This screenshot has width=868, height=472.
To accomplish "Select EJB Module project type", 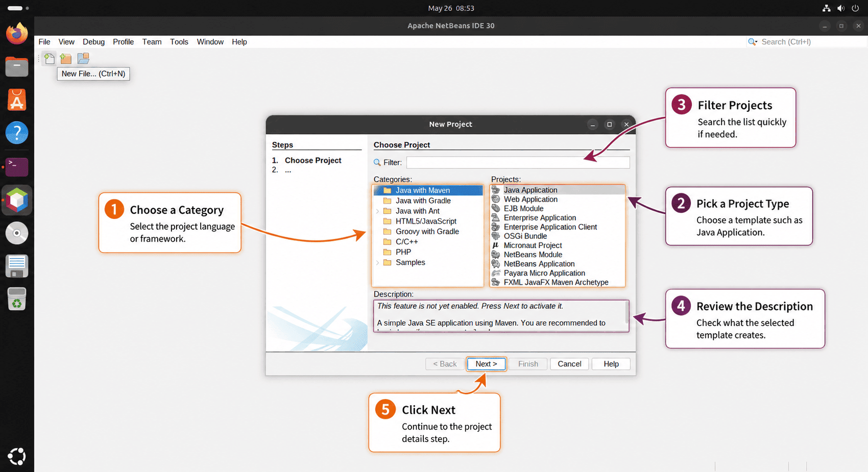I will (523, 209).
